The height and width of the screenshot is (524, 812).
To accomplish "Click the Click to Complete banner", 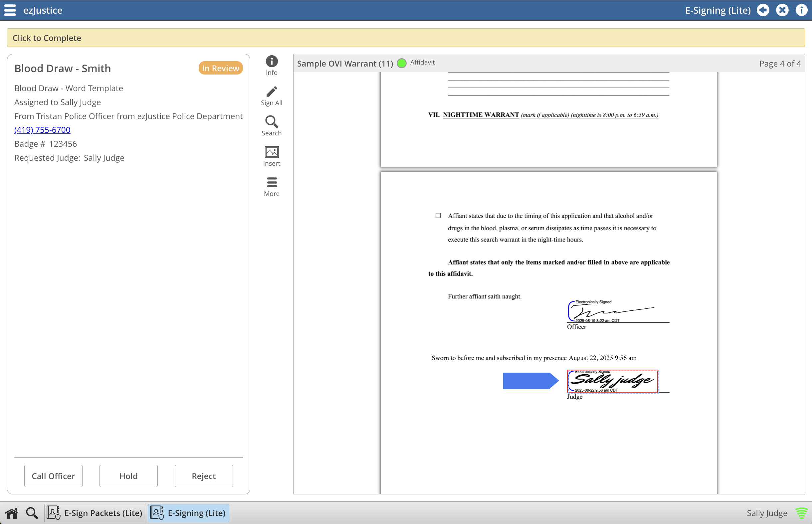I will pos(406,38).
